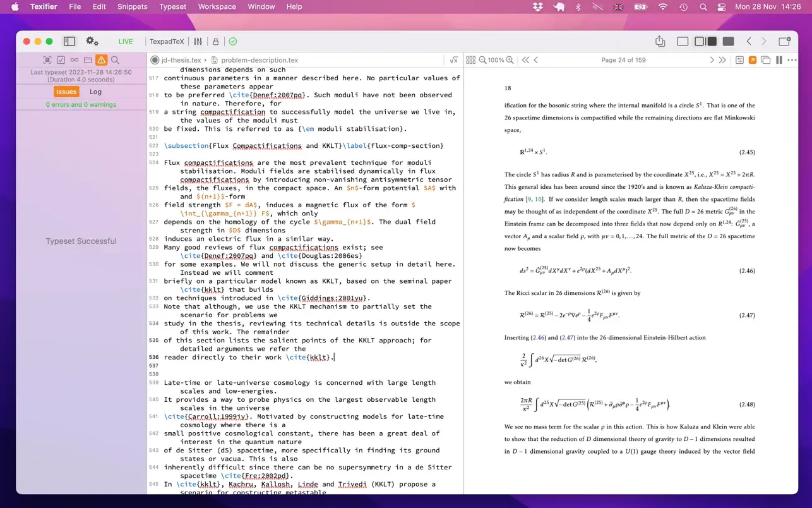Click \cite{Douglas:2006es} in editor line 529
The width and height of the screenshot is (812, 508).
(x=321, y=256)
